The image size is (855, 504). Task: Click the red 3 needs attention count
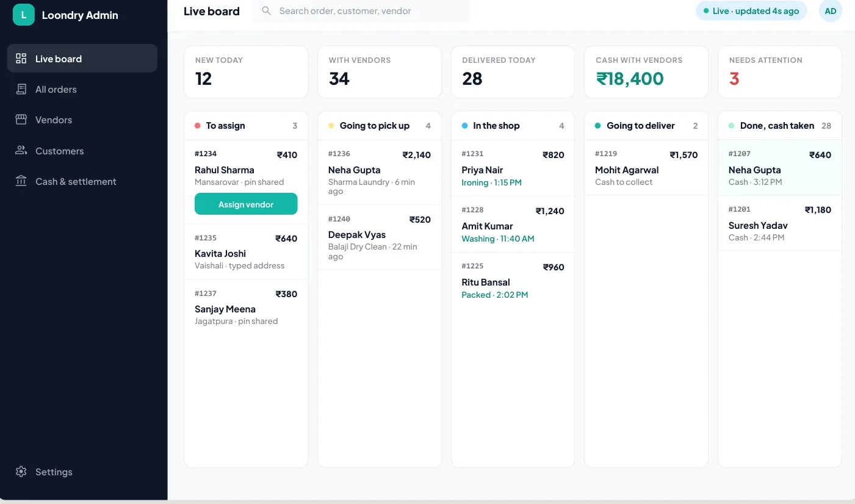point(734,79)
